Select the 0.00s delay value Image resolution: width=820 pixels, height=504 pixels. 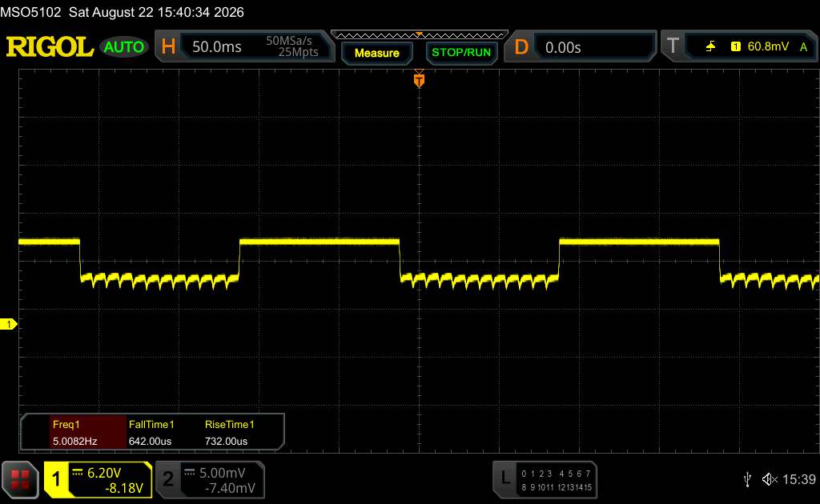click(563, 47)
